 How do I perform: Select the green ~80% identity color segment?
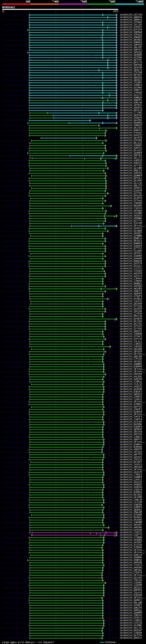101,4
